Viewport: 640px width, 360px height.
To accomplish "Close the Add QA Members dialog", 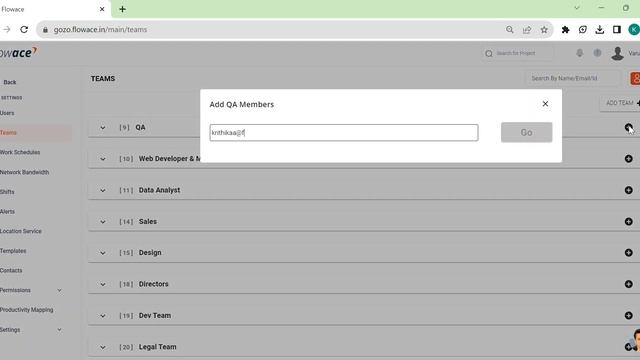I will point(545,104).
